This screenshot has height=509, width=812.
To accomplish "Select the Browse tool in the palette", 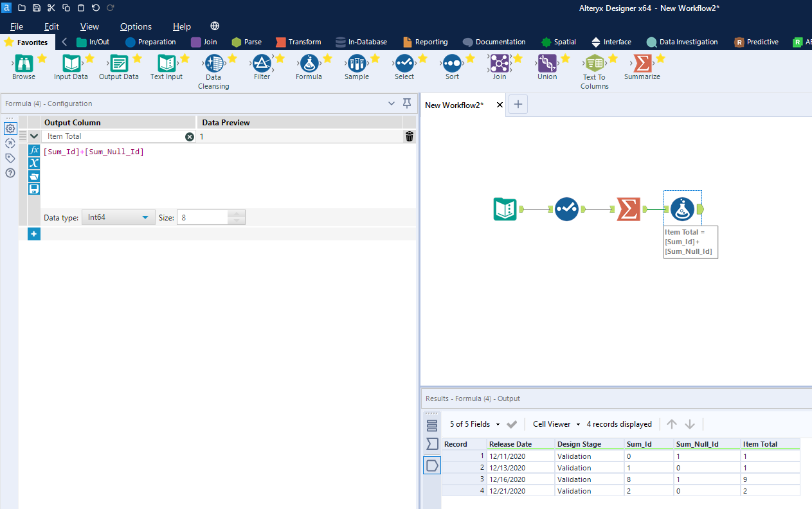I will [x=23, y=64].
